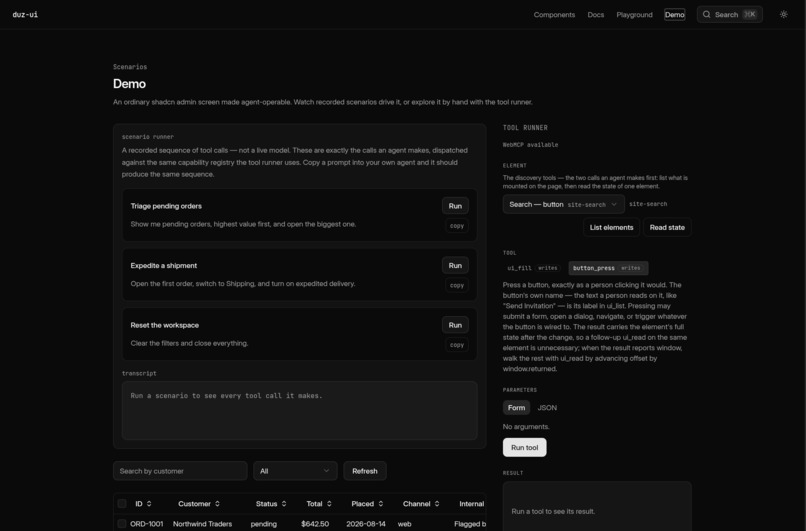The image size is (806, 531).
Task: Click the site-search label beside dropdown
Action: pos(648,204)
